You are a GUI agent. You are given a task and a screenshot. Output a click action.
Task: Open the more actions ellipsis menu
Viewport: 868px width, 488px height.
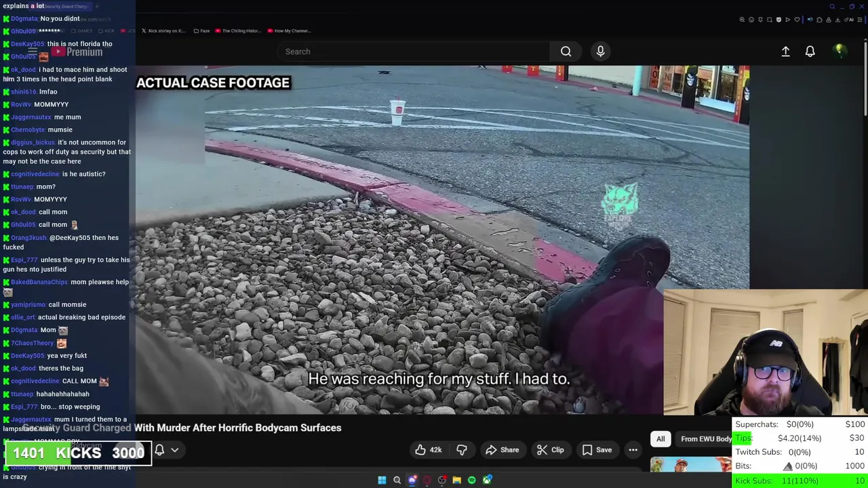(633, 450)
